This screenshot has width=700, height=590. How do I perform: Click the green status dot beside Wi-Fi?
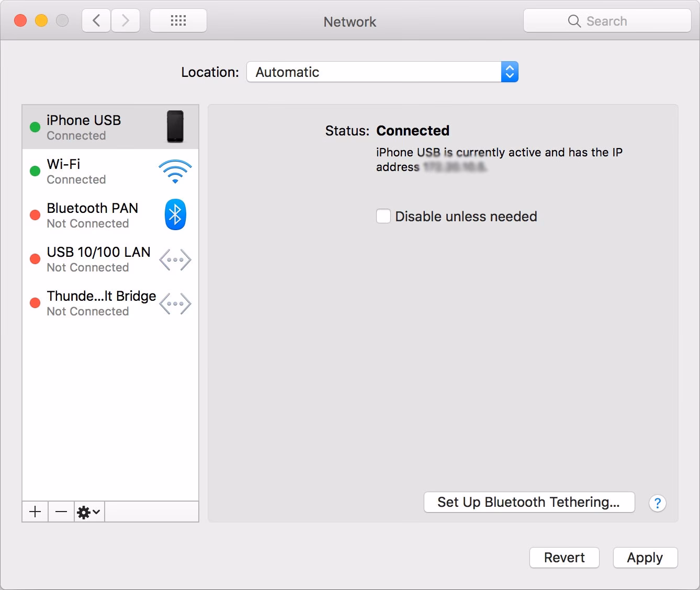(35, 171)
